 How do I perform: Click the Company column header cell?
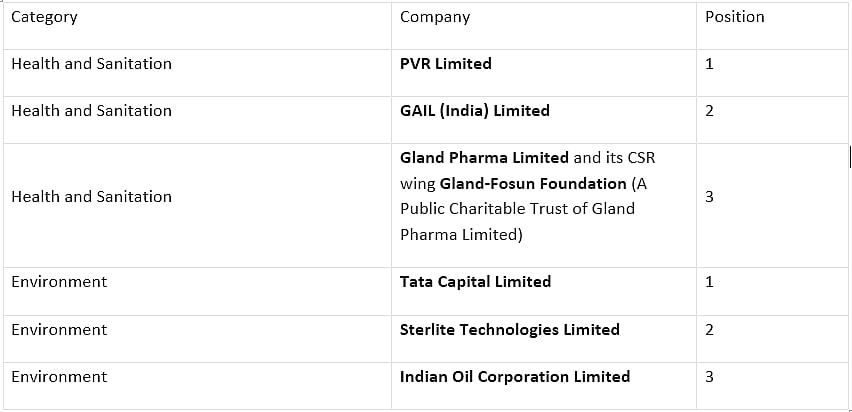click(x=435, y=17)
